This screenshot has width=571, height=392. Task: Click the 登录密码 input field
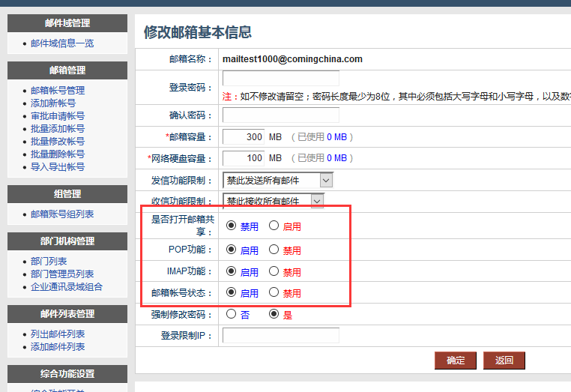click(280, 79)
